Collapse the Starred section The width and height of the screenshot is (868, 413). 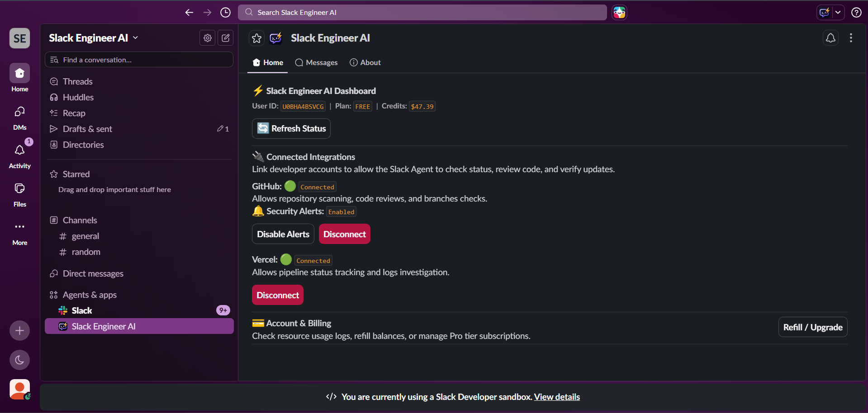(76, 174)
